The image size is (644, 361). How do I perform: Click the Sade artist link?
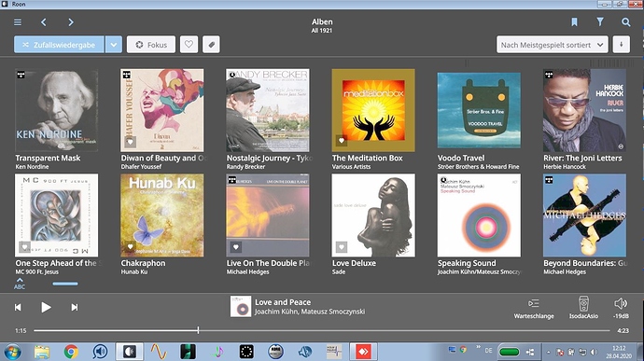click(339, 271)
